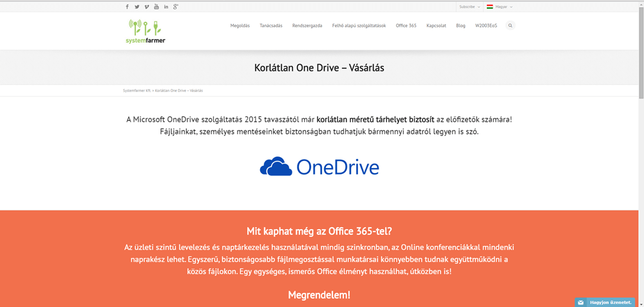The width and height of the screenshot is (644, 307).
Task: Open the Felhő alapú szolgáltatások menu
Action: (359, 26)
